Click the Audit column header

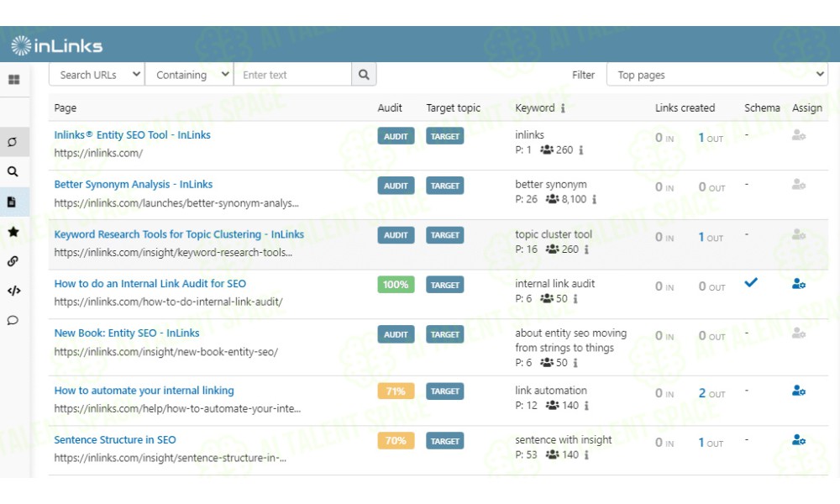point(390,108)
